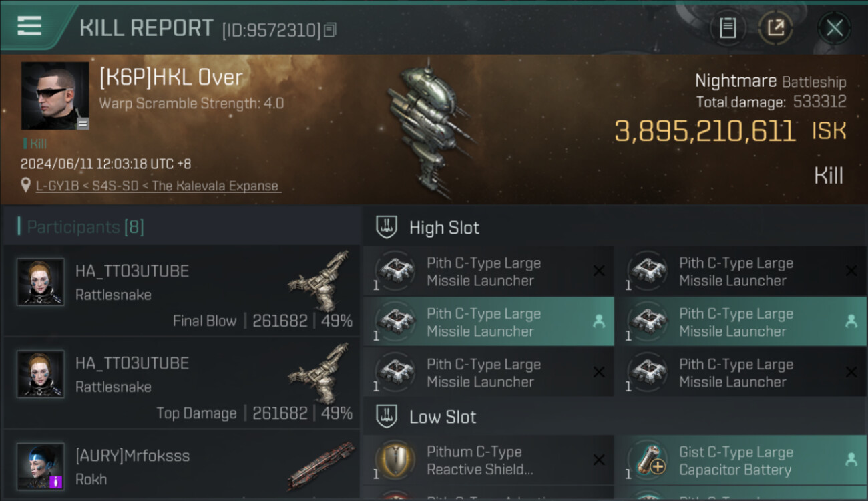
Task: Click the share export icon
Action: pyautogui.click(x=775, y=28)
